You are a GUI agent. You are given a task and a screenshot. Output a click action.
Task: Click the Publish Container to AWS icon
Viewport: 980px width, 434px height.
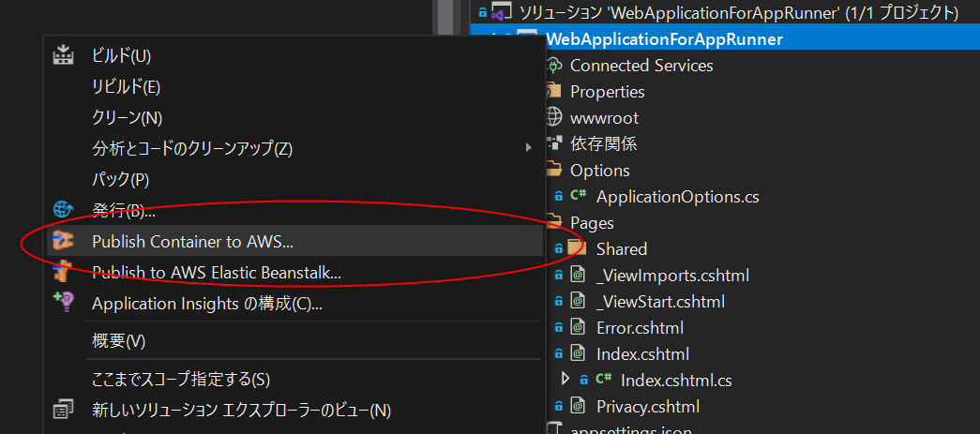(63, 241)
